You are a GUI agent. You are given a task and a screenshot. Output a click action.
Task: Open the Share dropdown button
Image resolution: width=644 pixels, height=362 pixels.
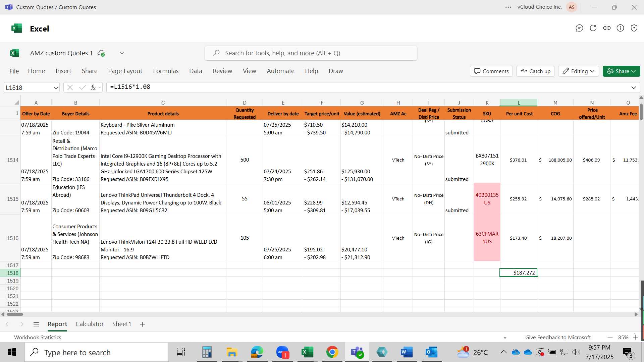pyautogui.click(x=621, y=71)
